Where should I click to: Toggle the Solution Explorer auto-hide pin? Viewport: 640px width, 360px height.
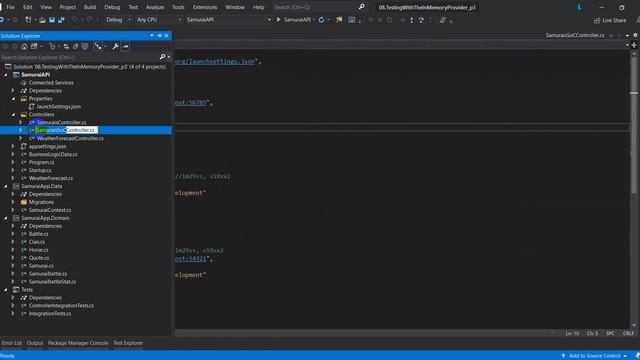(160, 36)
